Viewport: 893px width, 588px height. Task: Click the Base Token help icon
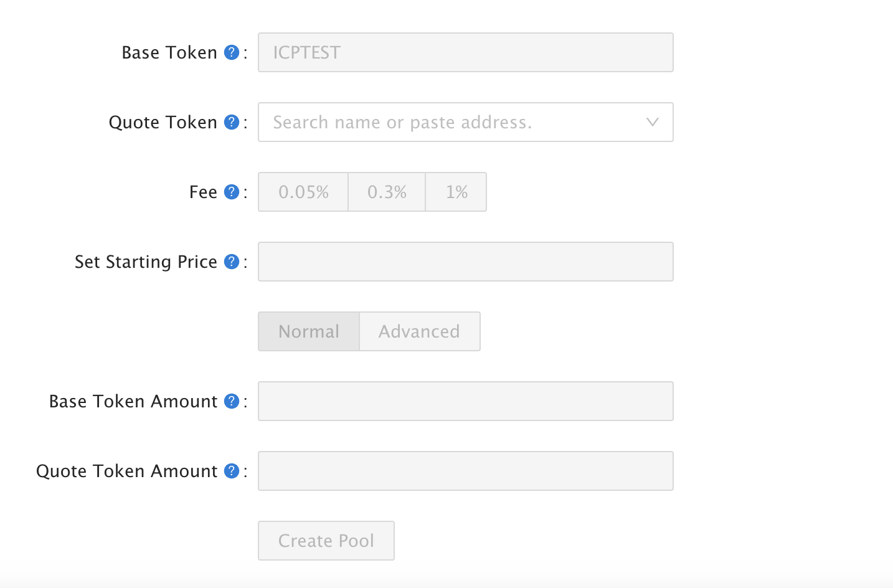click(232, 52)
